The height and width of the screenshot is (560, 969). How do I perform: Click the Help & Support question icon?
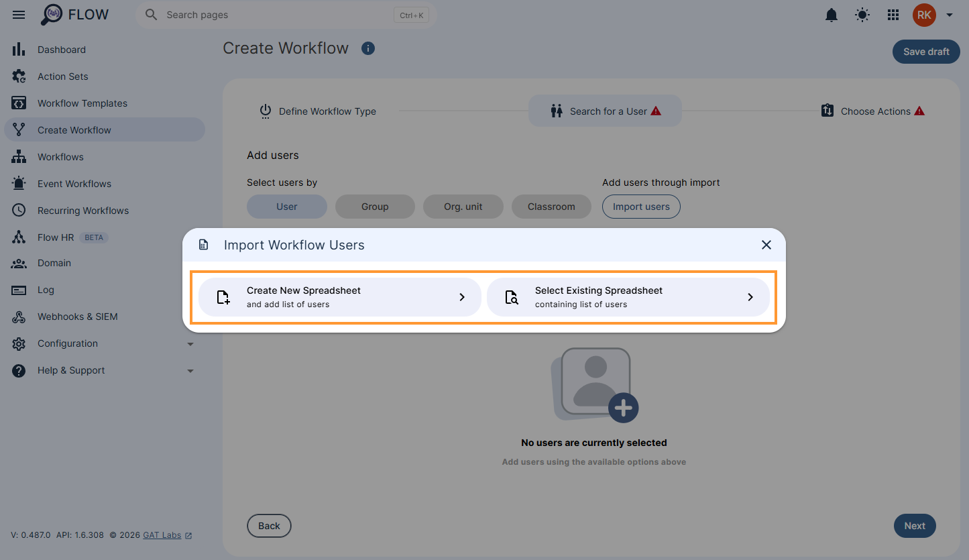coord(19,370)
